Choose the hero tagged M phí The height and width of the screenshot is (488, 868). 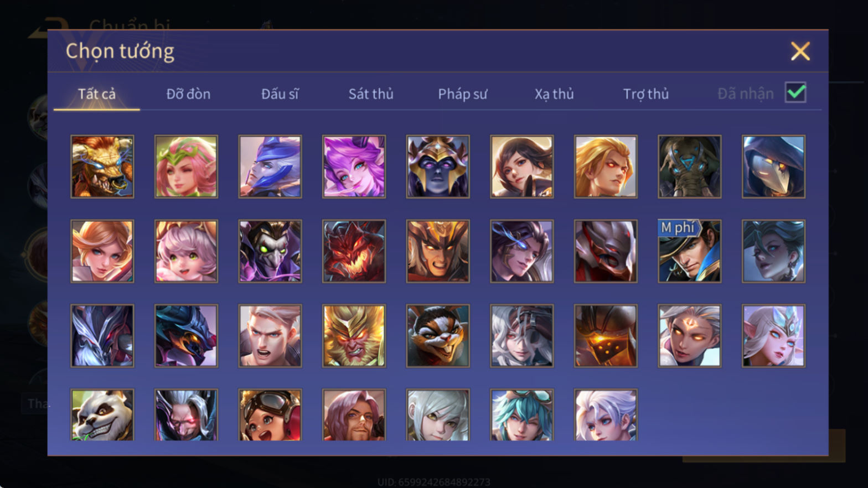[689, 251]
